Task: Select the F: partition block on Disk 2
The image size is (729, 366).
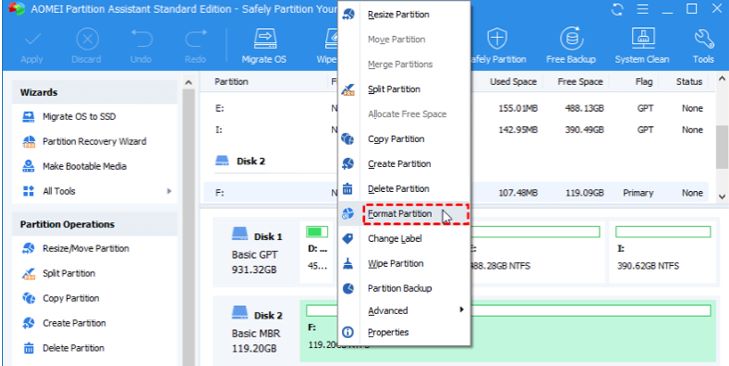Action: click(508, 331)
